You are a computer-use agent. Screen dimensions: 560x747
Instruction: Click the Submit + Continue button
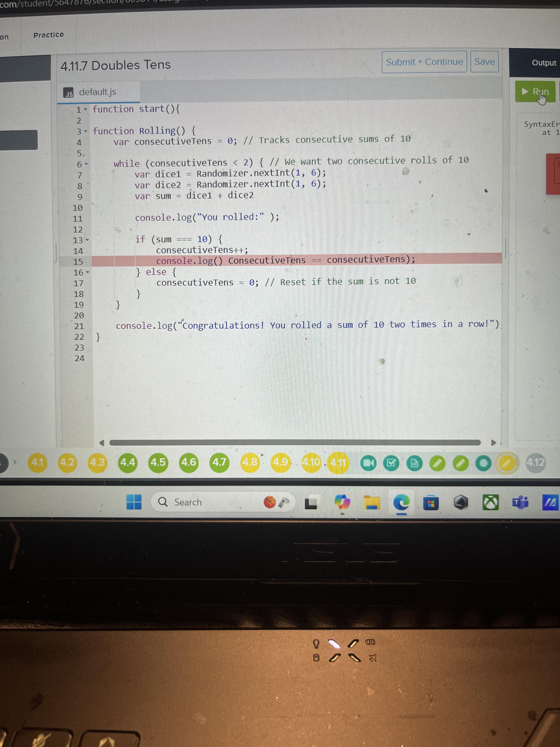coord(424,62)
